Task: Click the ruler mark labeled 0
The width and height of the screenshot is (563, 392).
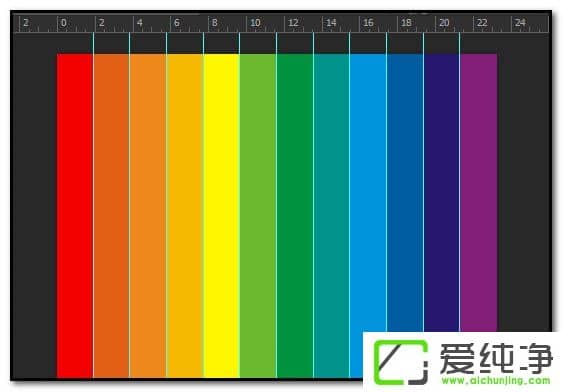Action: 64,23
